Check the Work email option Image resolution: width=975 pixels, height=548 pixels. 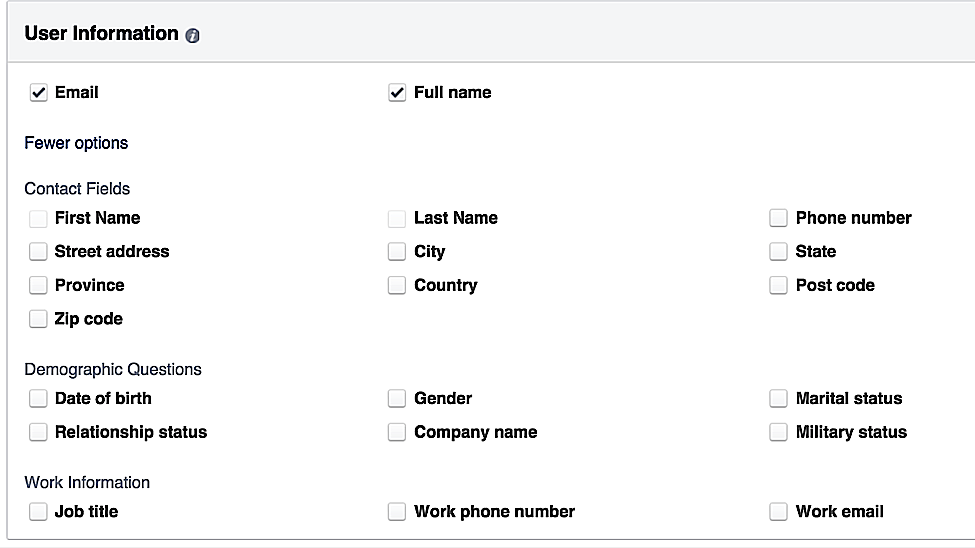click(x=778, y=512)
